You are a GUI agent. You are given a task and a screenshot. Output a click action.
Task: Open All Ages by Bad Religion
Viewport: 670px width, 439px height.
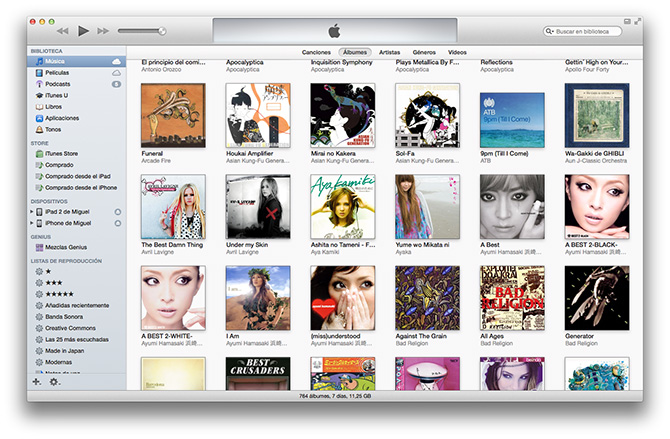coord(512,298)
